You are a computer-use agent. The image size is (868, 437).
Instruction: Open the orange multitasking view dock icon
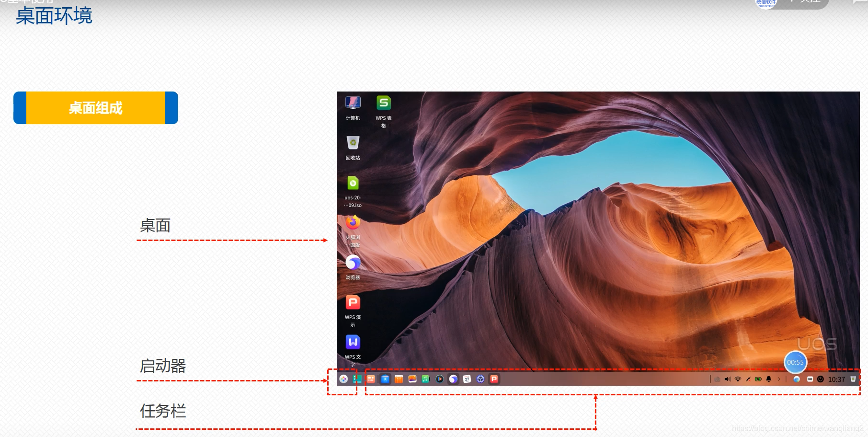tap(371, 379)
